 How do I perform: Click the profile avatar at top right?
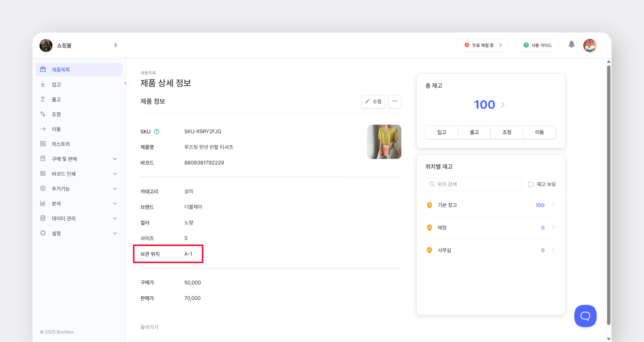tap(590, 45)
